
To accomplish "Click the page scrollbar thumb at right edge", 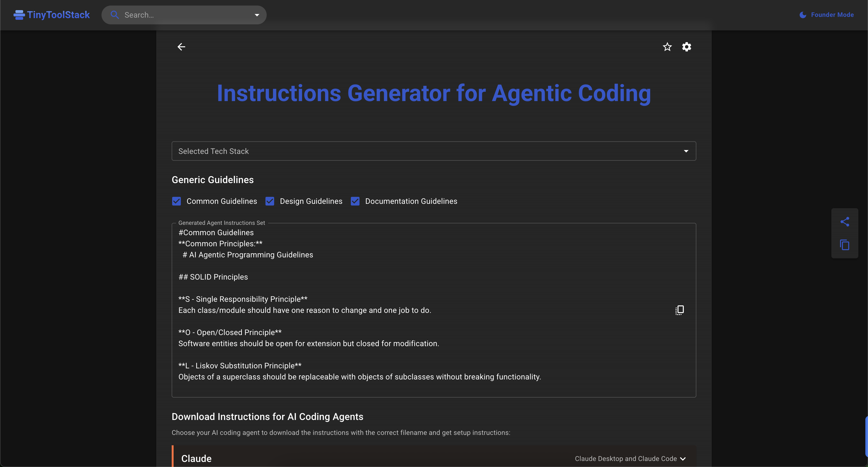I will [866, 437].
